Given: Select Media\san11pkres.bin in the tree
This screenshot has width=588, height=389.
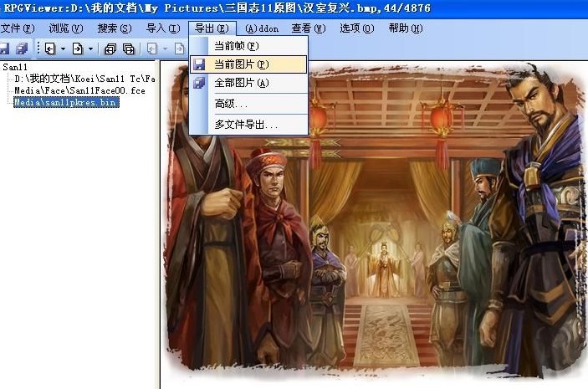Looking at the screenshot, I should (66, 102).
